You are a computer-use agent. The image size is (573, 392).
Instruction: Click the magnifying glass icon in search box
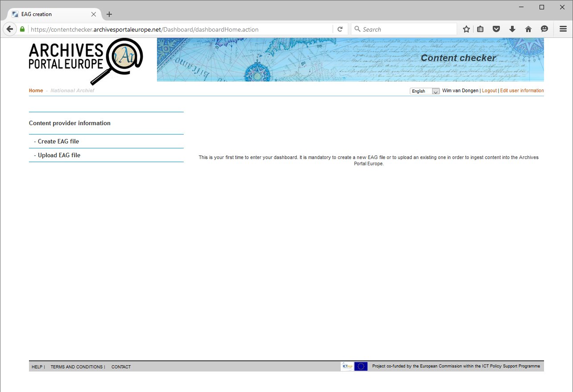357,29
